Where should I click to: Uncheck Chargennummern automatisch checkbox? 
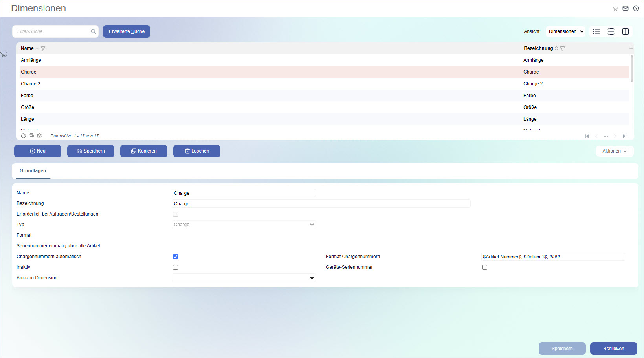point(176,257)
